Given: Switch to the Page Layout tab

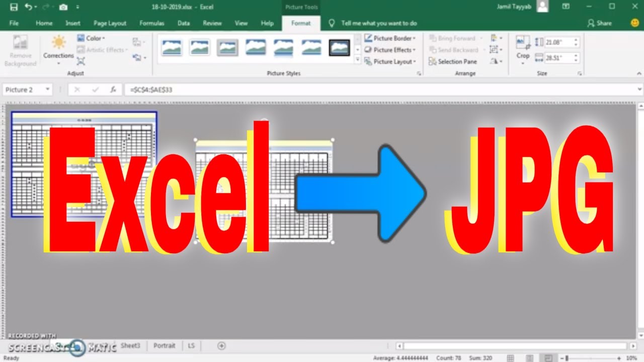Looking at the screenshot, I should tap(110, 23).
